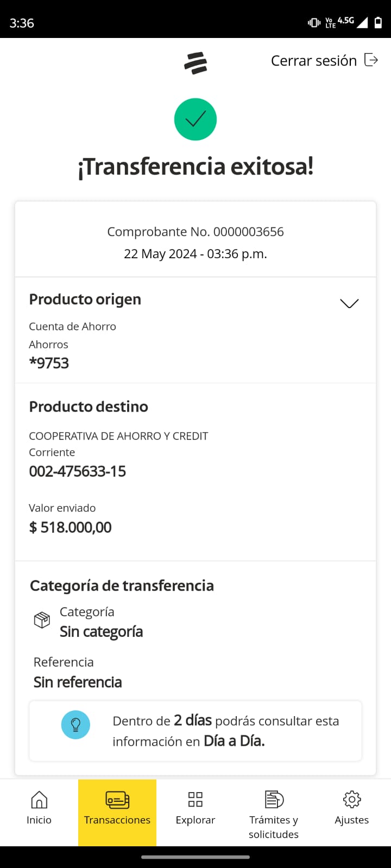Click Cerrar sesión link
Image resolution: width=391 pixels, height=868 pixels.
click(x=314, y=61)
